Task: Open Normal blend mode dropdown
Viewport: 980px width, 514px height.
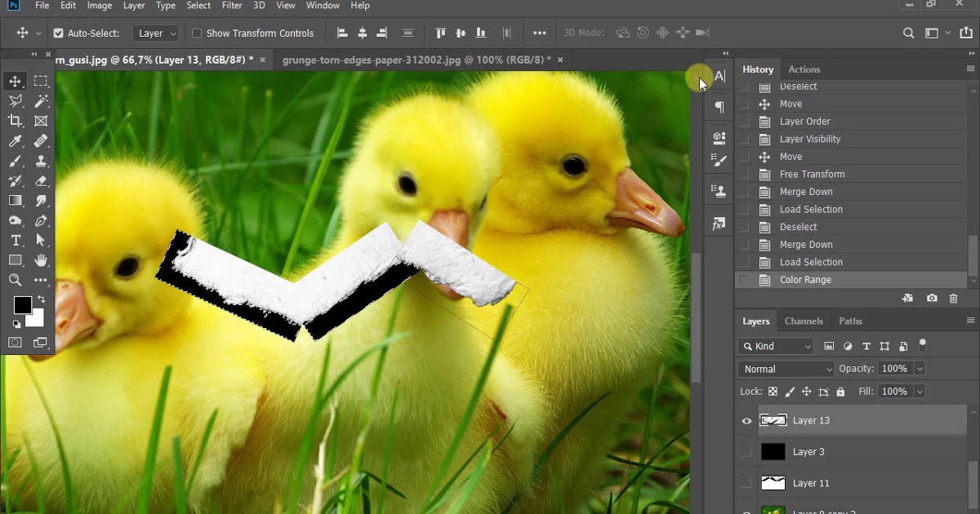Action: click(786, 369)
